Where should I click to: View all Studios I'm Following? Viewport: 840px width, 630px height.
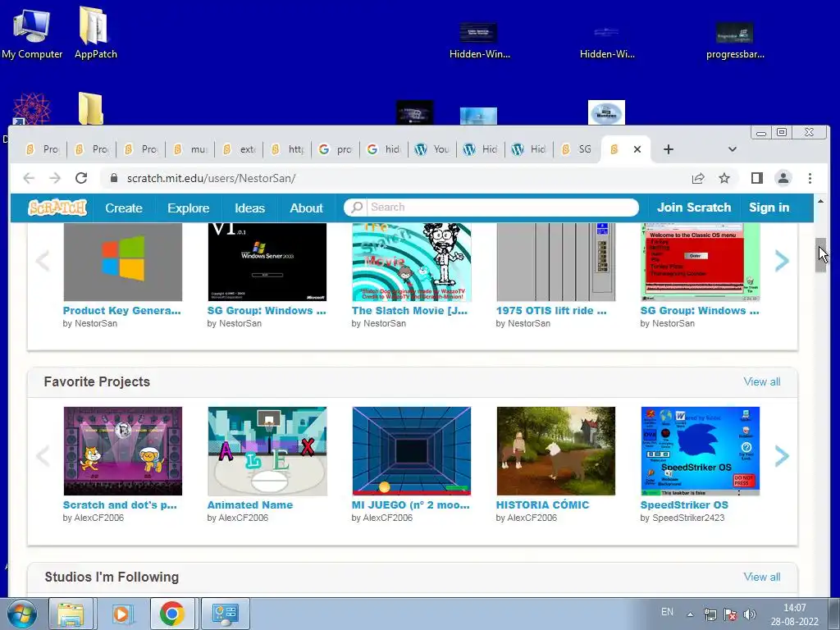tap(762, 577)
